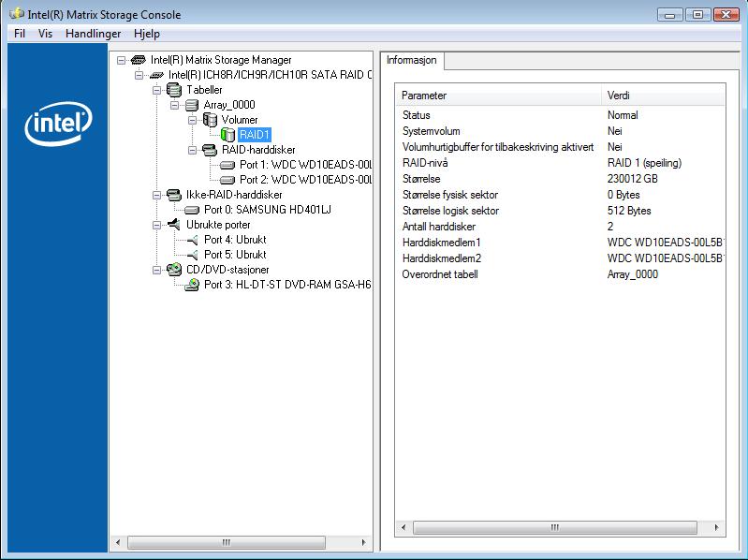Image resolution: width=748 pixels, height=560 pixels.
Task: Open the Fil menu
Action: [20, 34]
